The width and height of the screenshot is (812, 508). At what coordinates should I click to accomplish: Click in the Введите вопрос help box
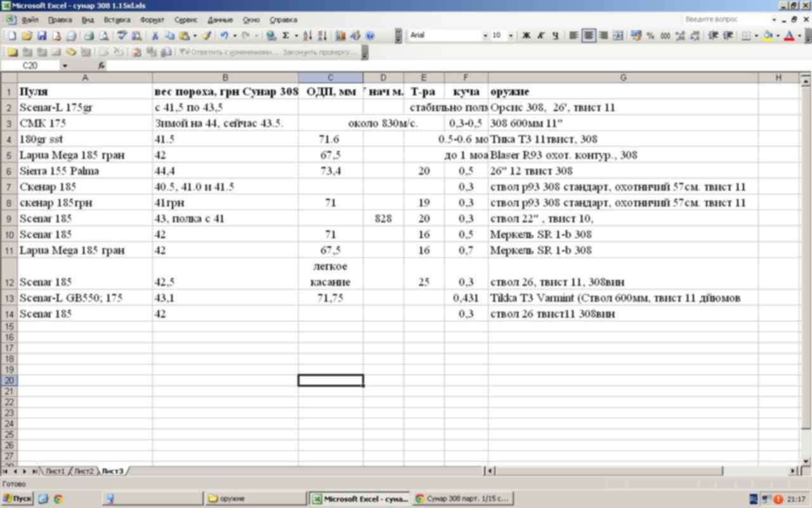[x=728, y=20]
